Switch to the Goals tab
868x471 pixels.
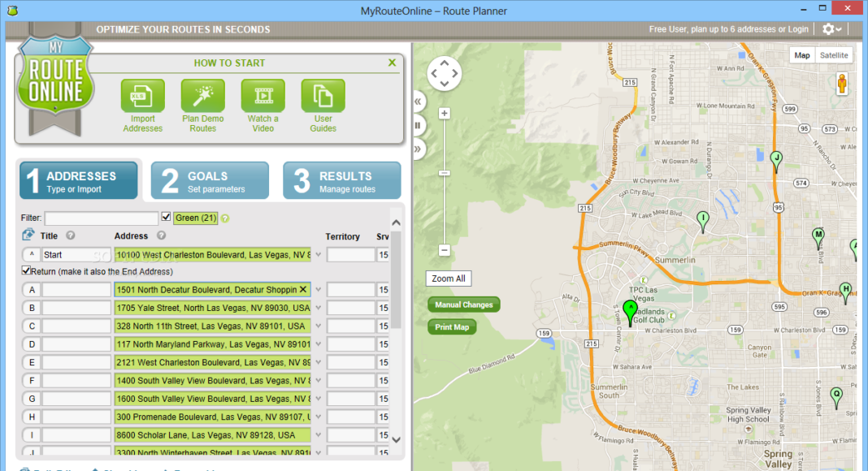(x=210, y=181)
